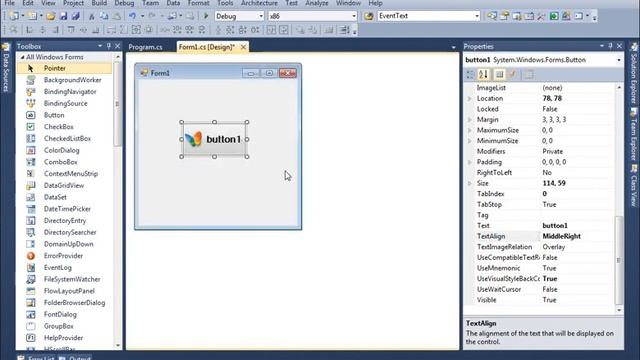Click the Copy toolbar icon
This screenshot has height=360, width=640.
(x=104, y=16)
